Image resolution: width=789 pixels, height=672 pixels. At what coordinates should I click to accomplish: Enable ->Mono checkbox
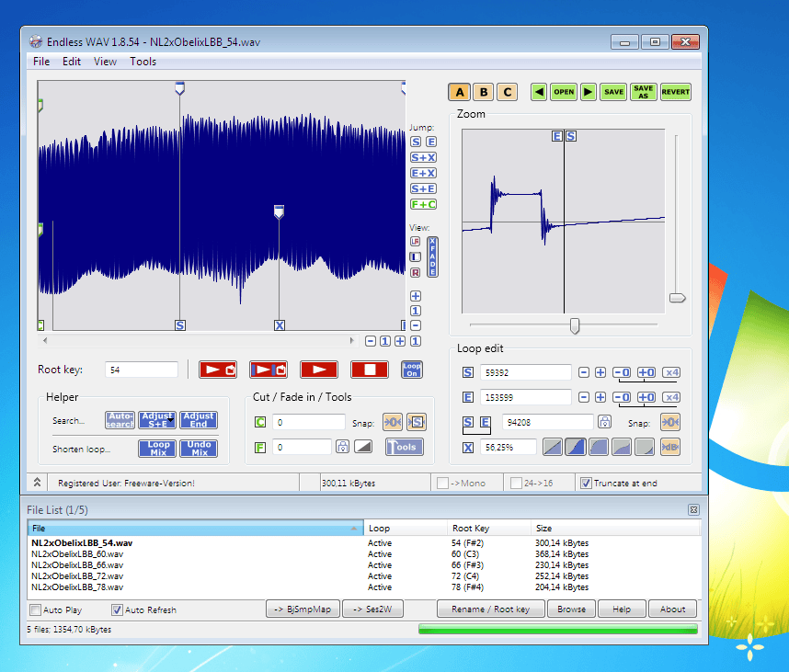pyautogui.click(x=443, y=483)
